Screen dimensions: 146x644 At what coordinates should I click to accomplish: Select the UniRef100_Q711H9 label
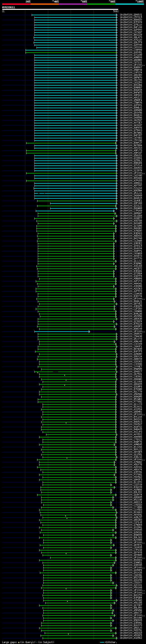131,55
